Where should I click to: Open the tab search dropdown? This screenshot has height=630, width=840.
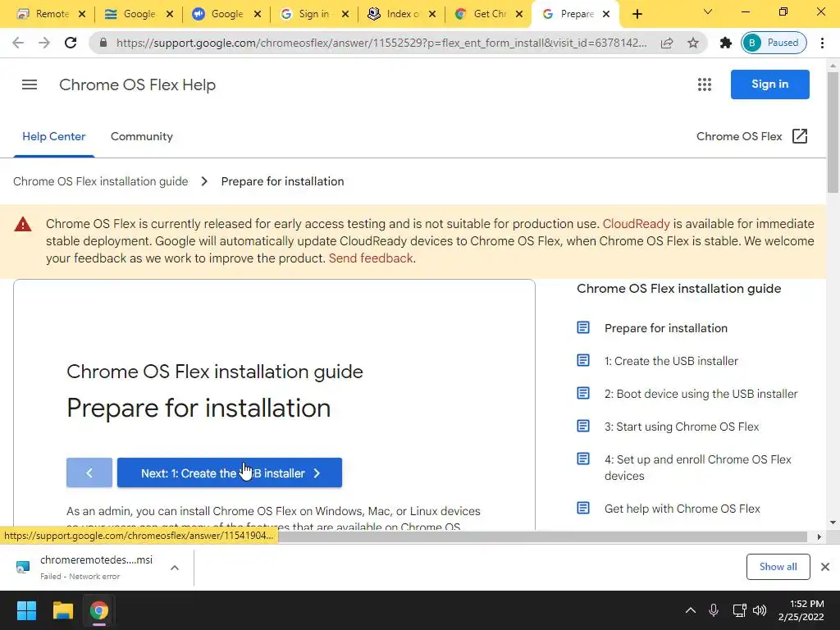tap(708, 11)
